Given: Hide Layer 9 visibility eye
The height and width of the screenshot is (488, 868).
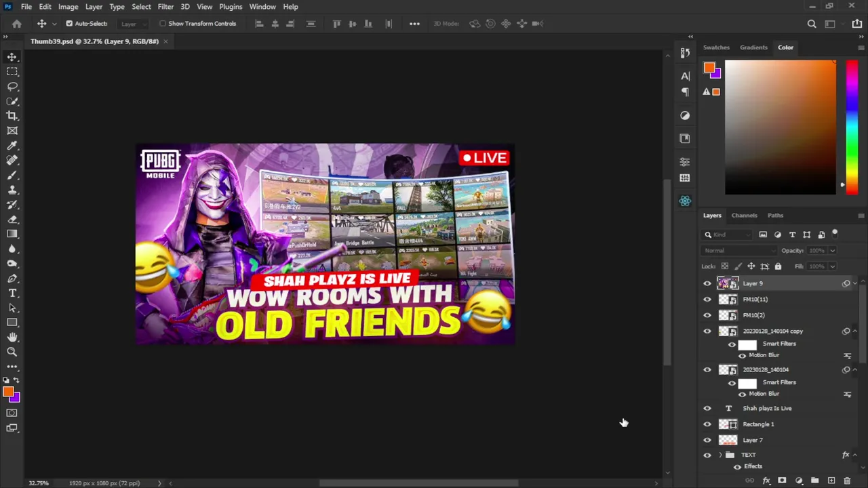Looking at the screenshot, I should (707, 283).
